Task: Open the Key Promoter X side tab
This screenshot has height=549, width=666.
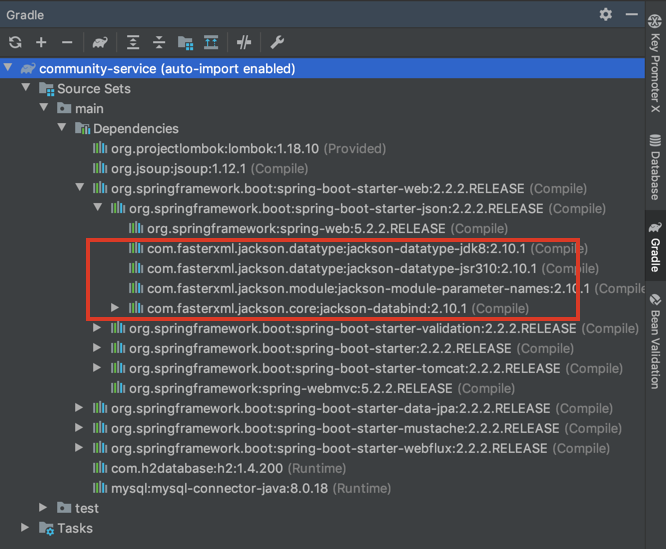Action: 655,64
